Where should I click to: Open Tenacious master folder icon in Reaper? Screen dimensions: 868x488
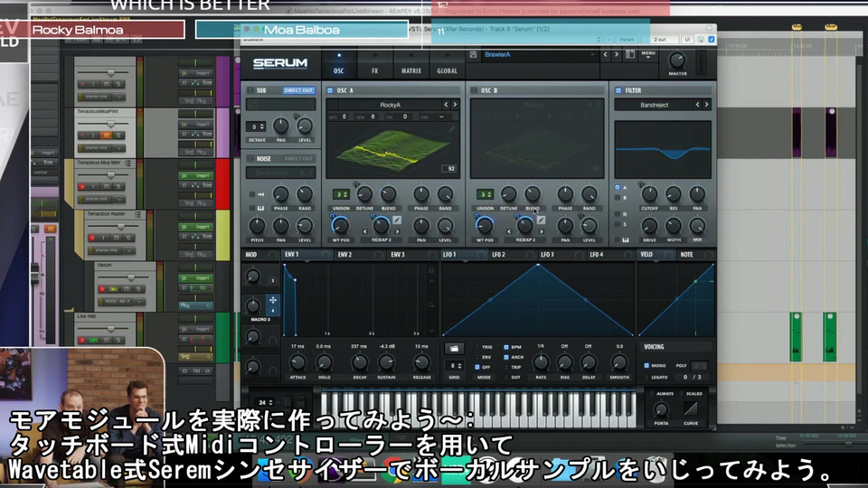point(137,214)
